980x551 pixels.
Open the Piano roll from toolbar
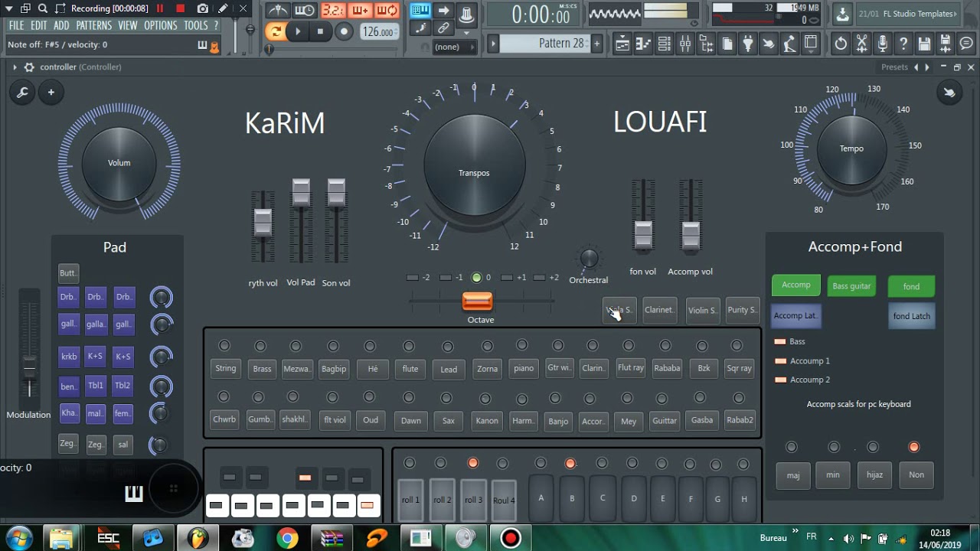[x=643, y=44]
